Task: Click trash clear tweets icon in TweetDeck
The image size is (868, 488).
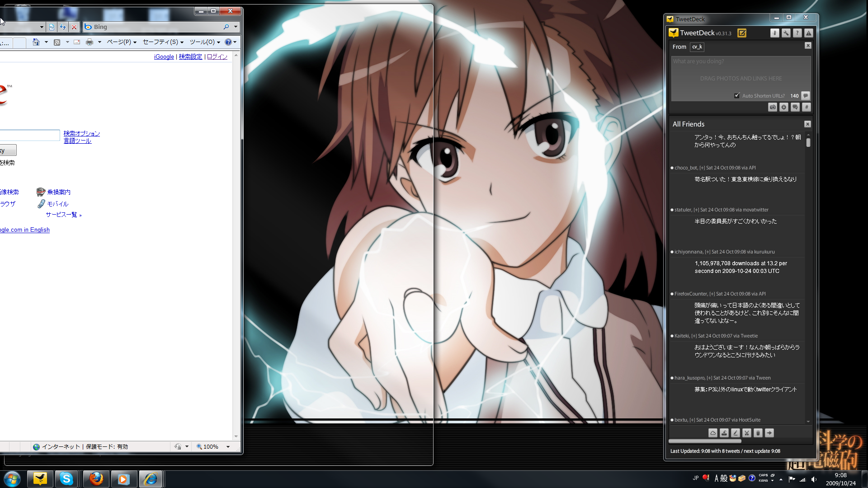Action: [758, 433]
